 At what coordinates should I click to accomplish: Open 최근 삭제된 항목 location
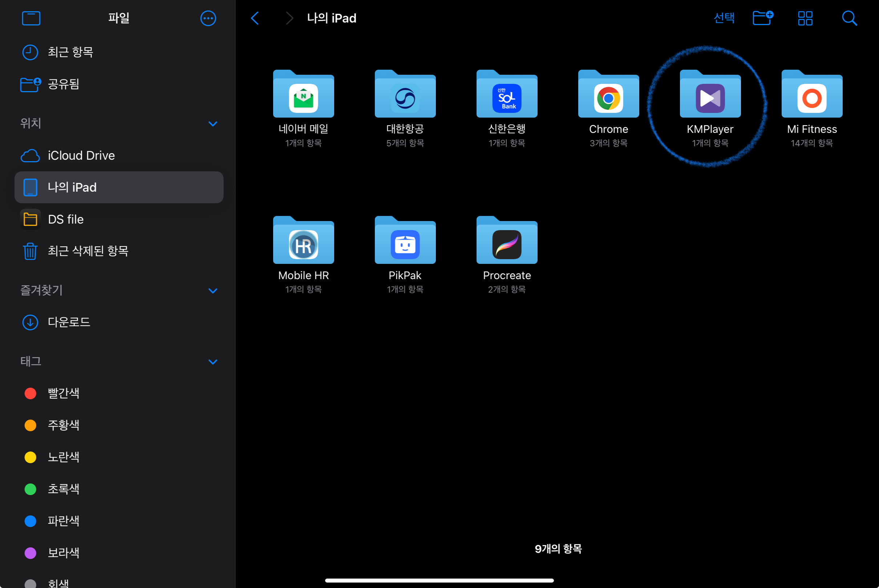coord(88,251)
